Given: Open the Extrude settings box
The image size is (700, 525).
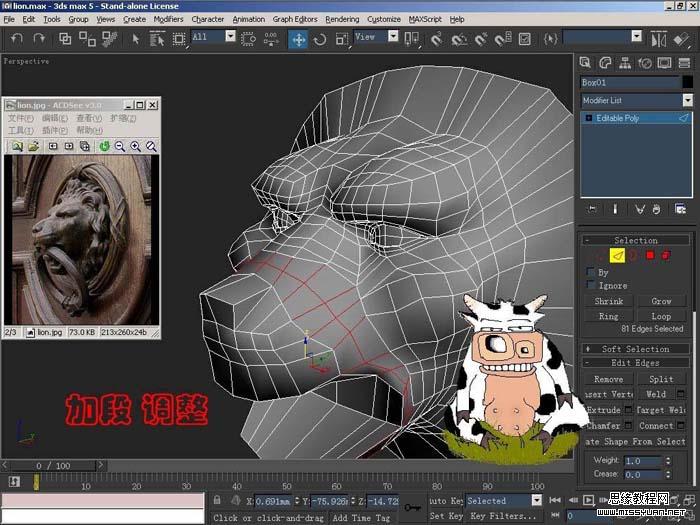Looking at the screenshot, I should click(628, 409).
